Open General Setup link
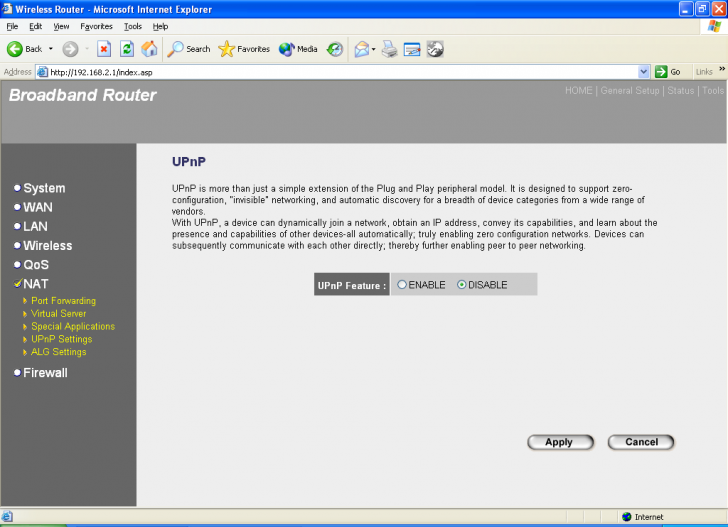728x527 pixels. [x=630, y=91]
